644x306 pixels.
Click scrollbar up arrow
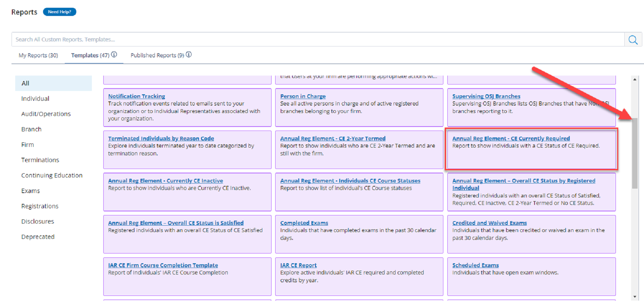coord(635,79)
